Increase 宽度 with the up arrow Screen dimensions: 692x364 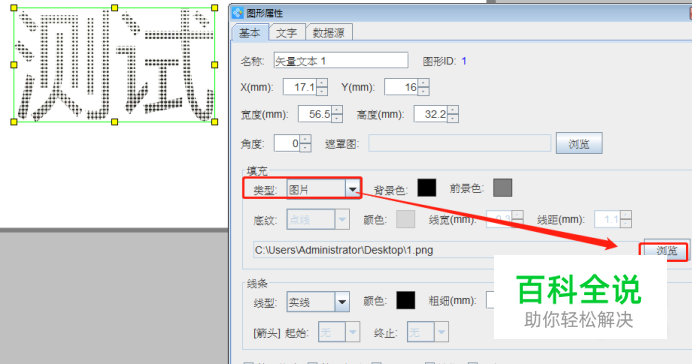[x=337, y=110]
